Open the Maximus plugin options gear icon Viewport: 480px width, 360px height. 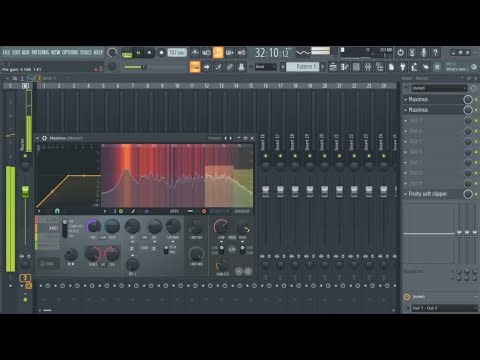pyautogui.click(x=44, y=138)
